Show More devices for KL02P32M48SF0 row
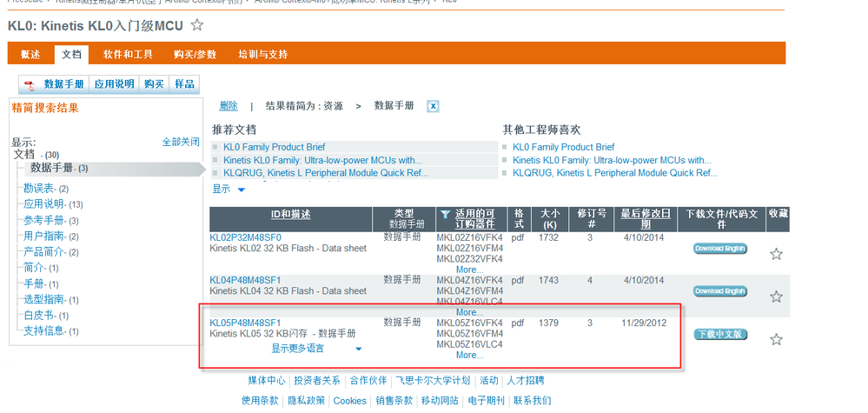 469,270
